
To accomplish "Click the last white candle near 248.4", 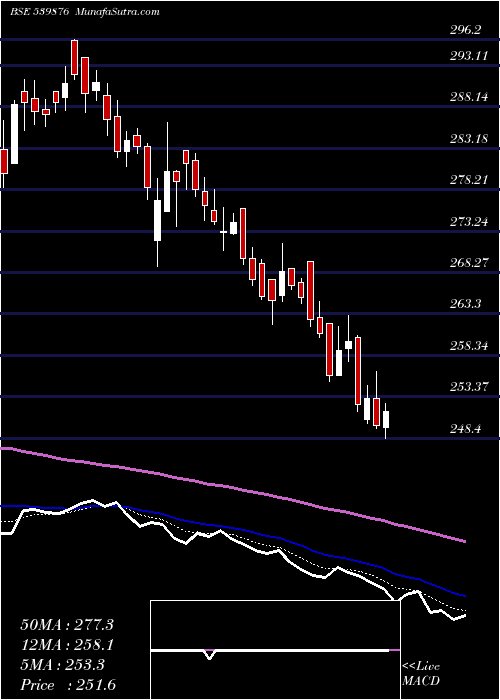I will pyautogui.click(x=386, y=420).
